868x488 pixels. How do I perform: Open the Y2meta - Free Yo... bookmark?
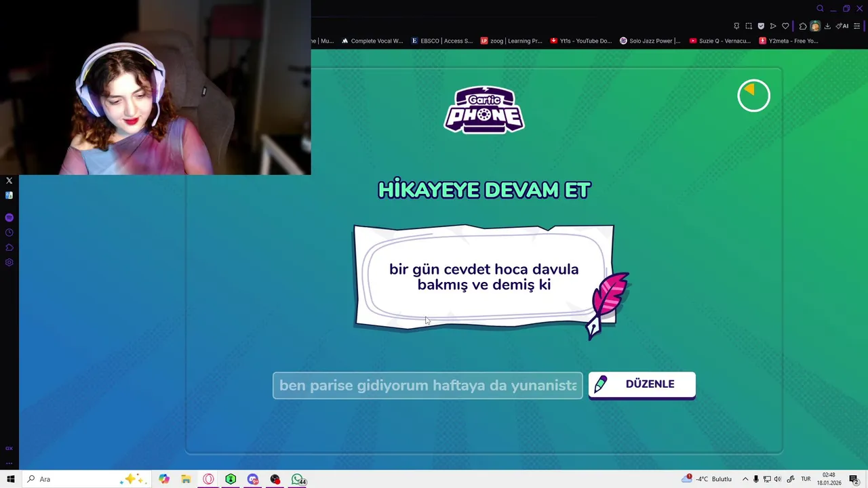(789, 41)
